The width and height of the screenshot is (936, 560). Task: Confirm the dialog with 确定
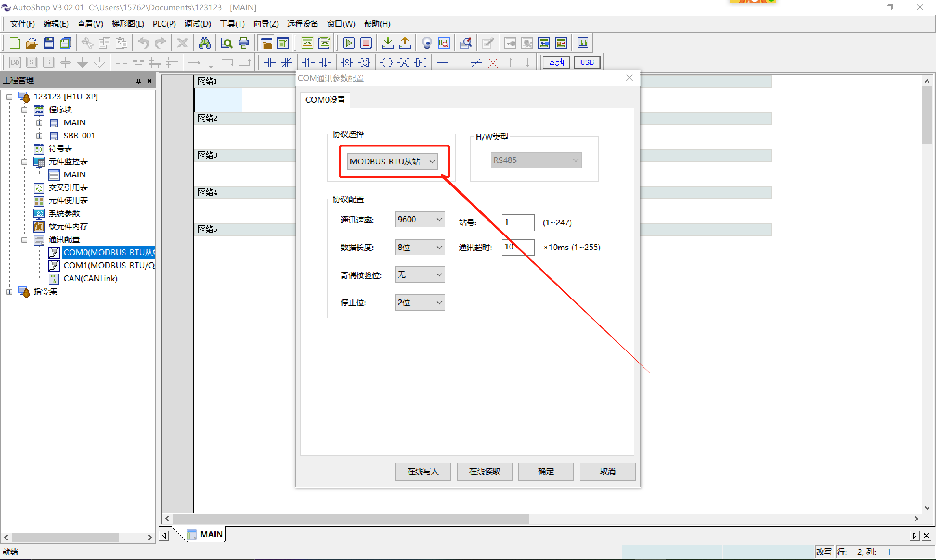click(x=546, y=471)
